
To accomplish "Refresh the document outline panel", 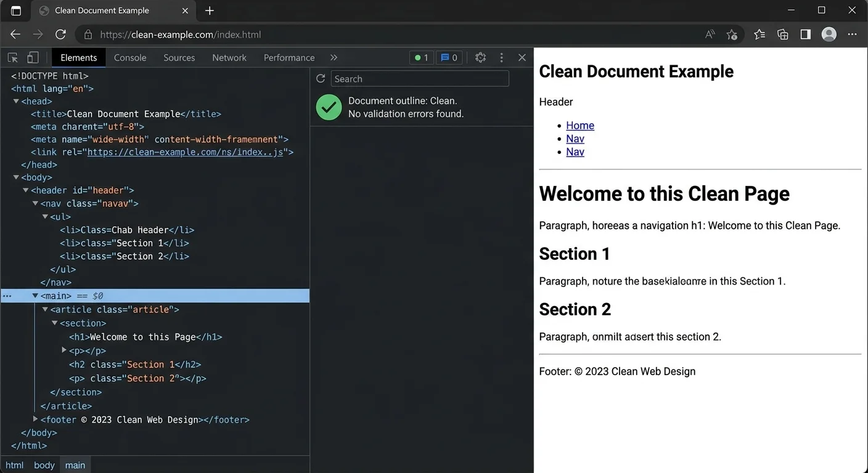I will pos(321,79).
